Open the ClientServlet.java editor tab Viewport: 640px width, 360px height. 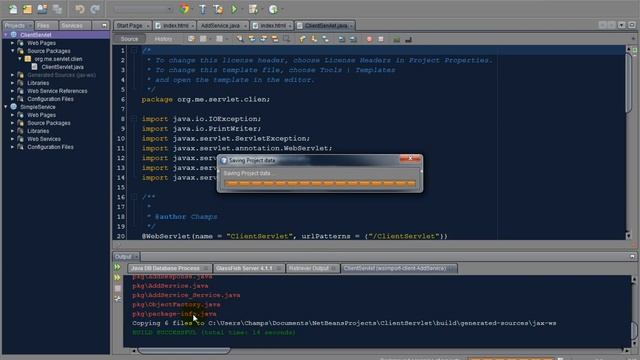[x=326, y=25]
